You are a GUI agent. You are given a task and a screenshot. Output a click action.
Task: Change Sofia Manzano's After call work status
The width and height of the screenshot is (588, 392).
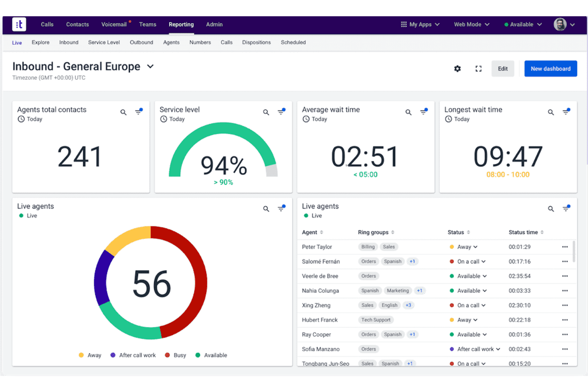click(x=475, y=349)
